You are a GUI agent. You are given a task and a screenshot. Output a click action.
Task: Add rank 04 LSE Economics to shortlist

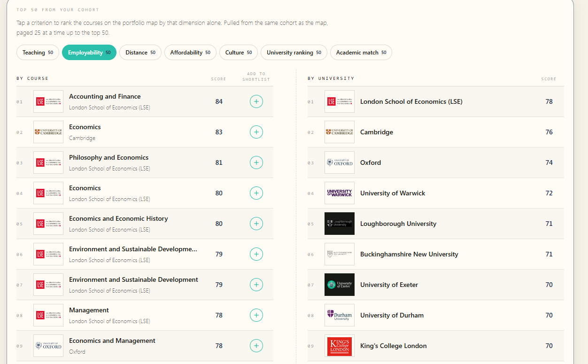click(256, 193)
